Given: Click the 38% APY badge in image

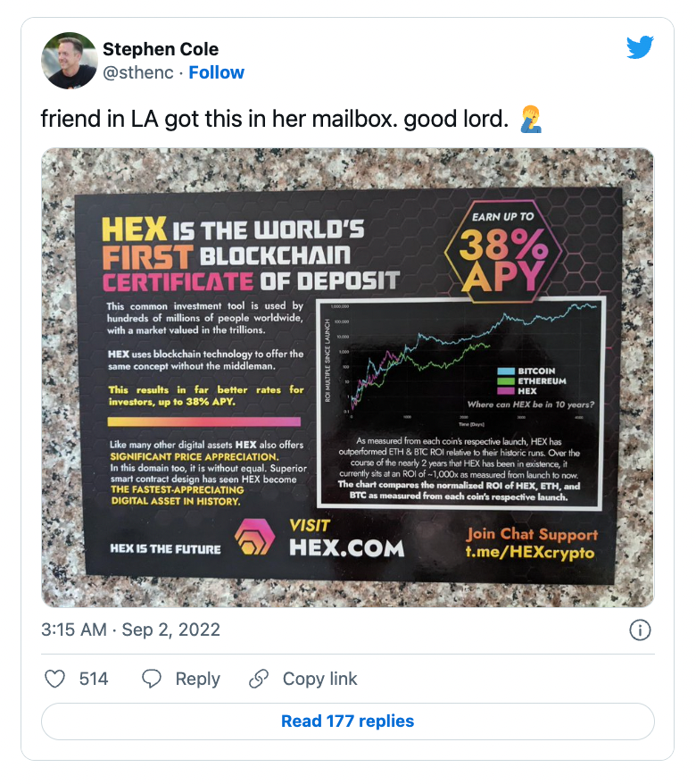Looking at the screenshot, I should pos(503,252).
